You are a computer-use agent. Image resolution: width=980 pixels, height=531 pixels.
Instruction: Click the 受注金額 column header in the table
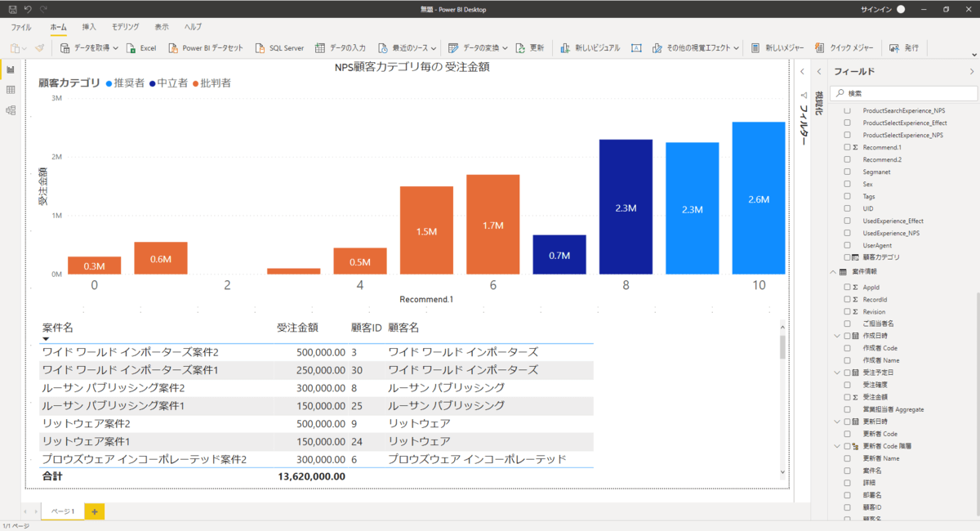pos(297,328)
